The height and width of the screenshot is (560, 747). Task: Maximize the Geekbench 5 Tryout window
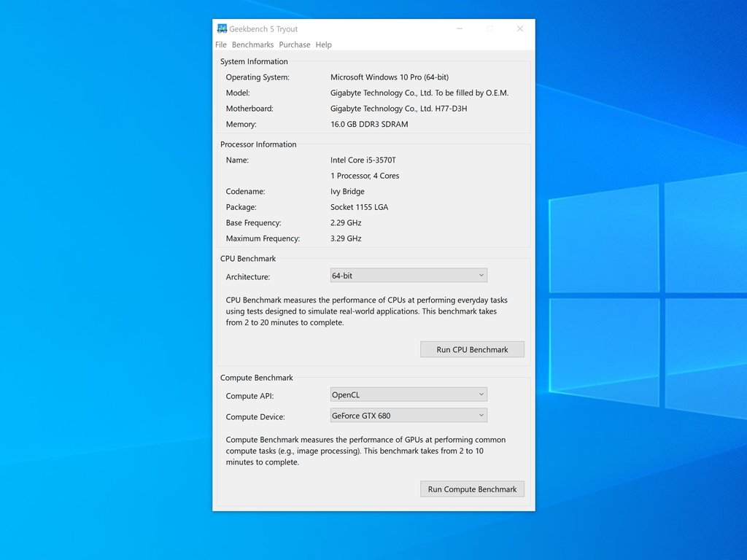click(x=489, y=28)
